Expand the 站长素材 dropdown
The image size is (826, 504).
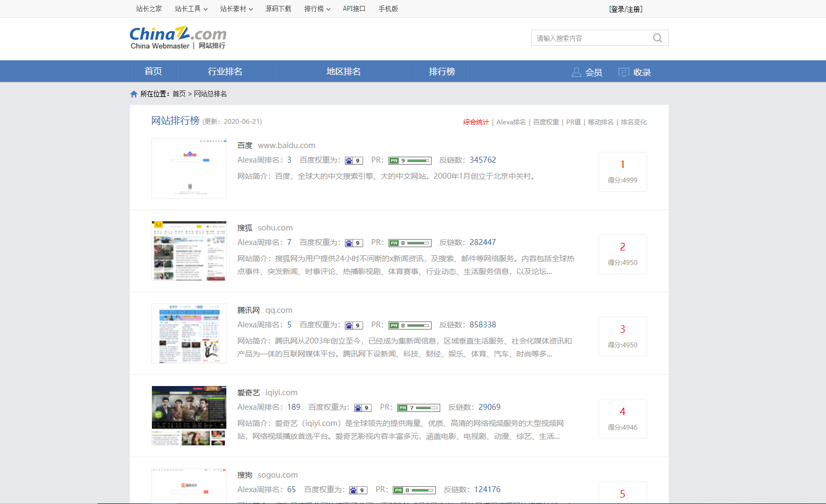point(237,9)
